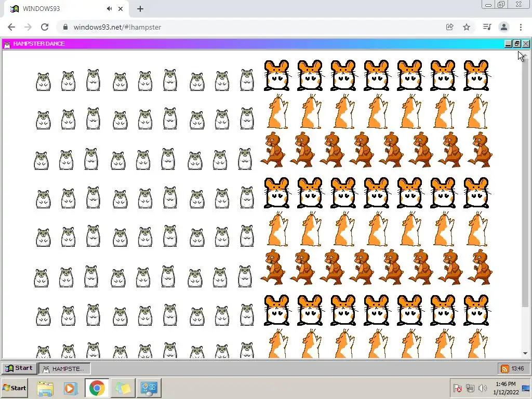The image size is (532, 399).
Task: Select the WINDOWS93 browser tab
Action: pos(66,9)
